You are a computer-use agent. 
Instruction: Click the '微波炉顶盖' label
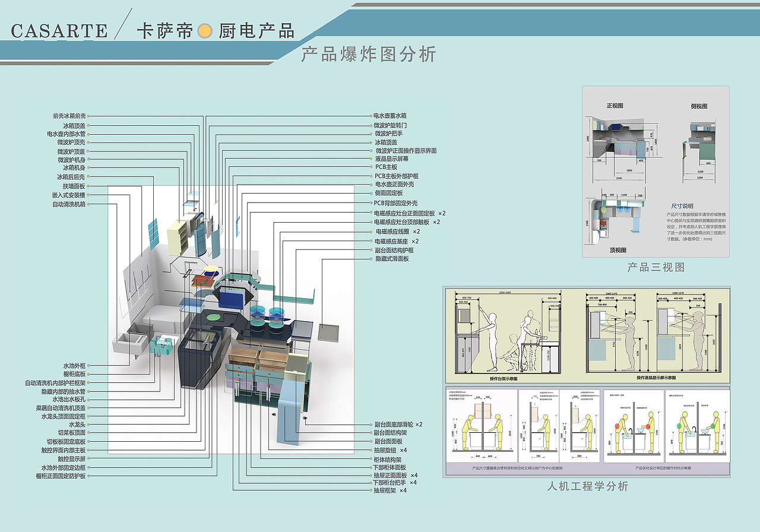pyautogui.click(x=72, y=151)
